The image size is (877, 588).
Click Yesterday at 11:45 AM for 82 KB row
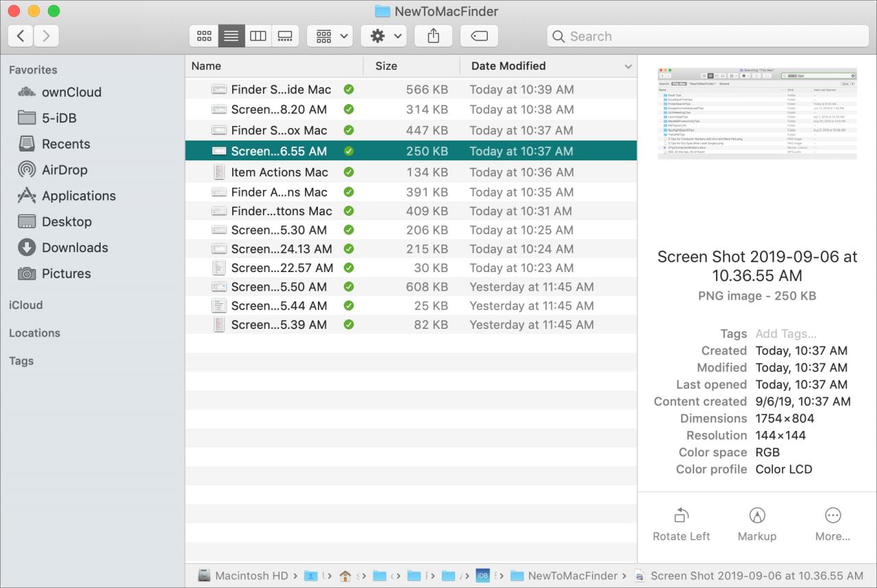click(x=532, y=325)
